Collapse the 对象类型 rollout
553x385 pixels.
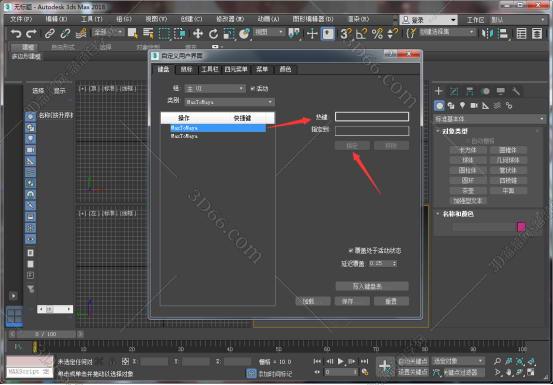click(455, 131)
